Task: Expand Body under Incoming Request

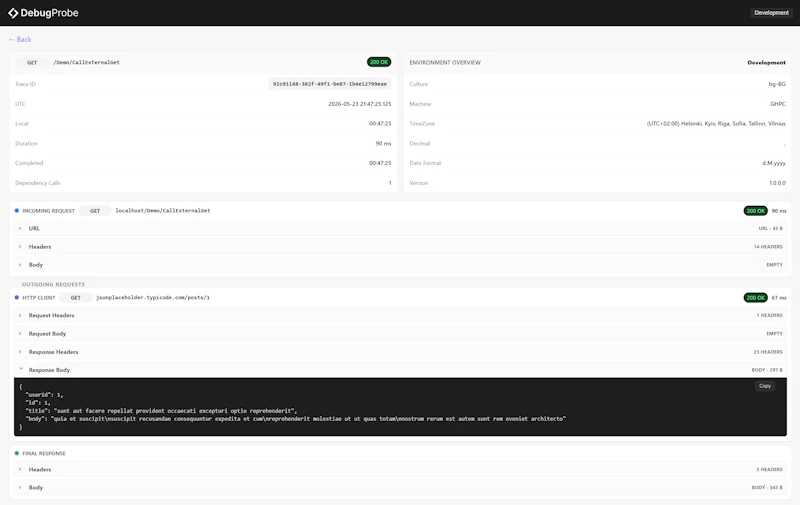Action: click(400, 265)
